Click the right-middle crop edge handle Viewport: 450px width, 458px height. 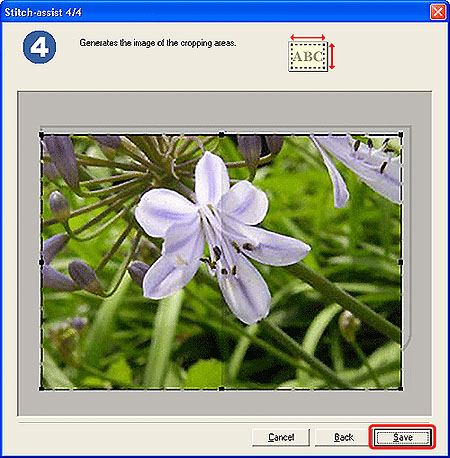click(401, 262)
